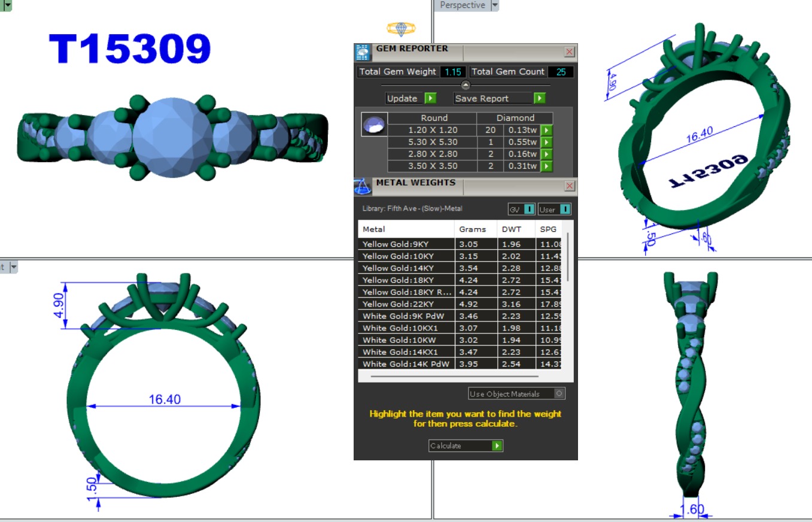Click the Gem Reporter panel icon

(363, 53)
